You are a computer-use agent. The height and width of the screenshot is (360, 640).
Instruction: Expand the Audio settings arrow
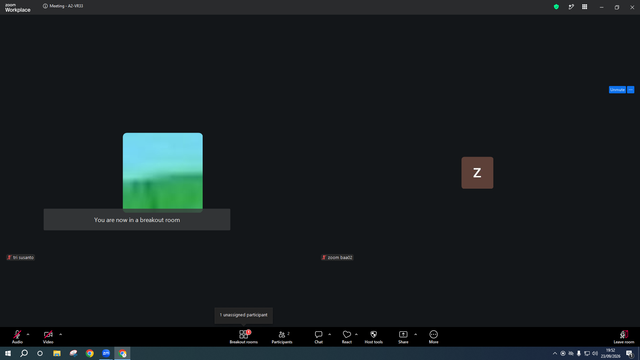point(28,334)
